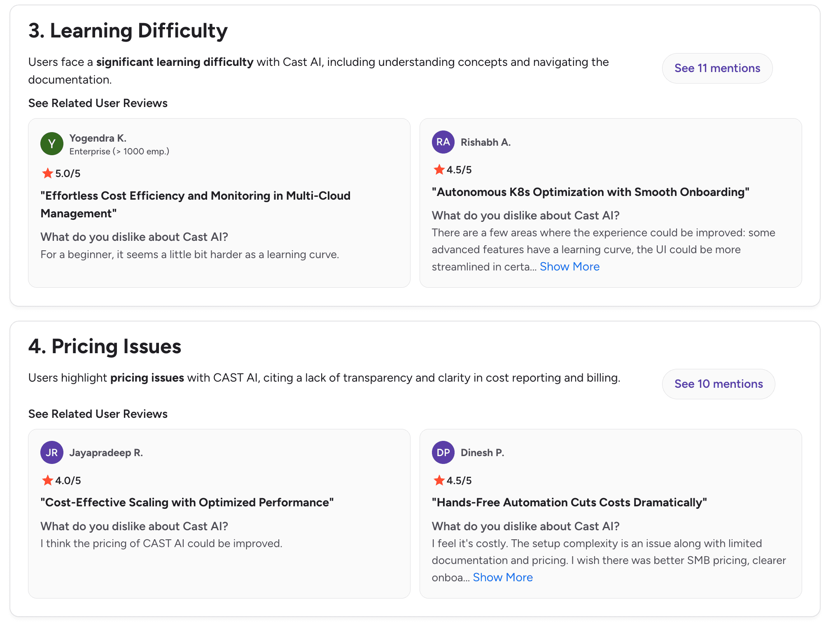
Task: Click Yogendra K.'s green avatar icon
Action: coord(52,144)
